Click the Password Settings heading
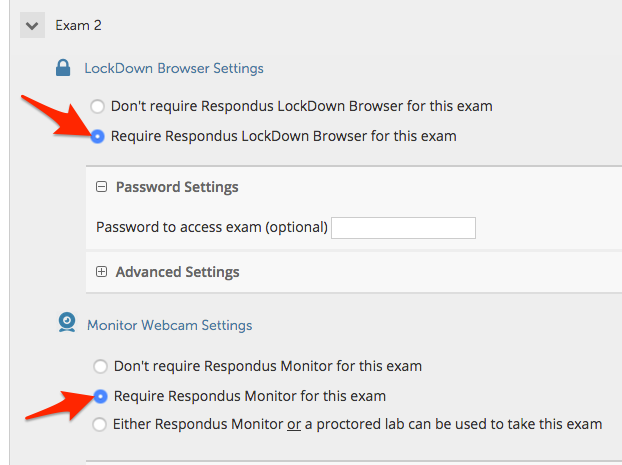Screen dimensions: 622x465 pyautogui.click(x=177, y=187)
